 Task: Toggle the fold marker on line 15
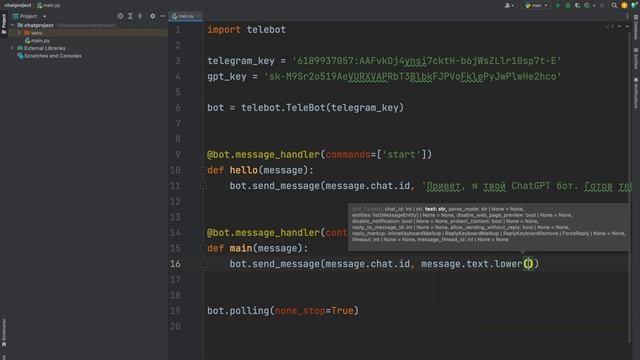(203, 248)
